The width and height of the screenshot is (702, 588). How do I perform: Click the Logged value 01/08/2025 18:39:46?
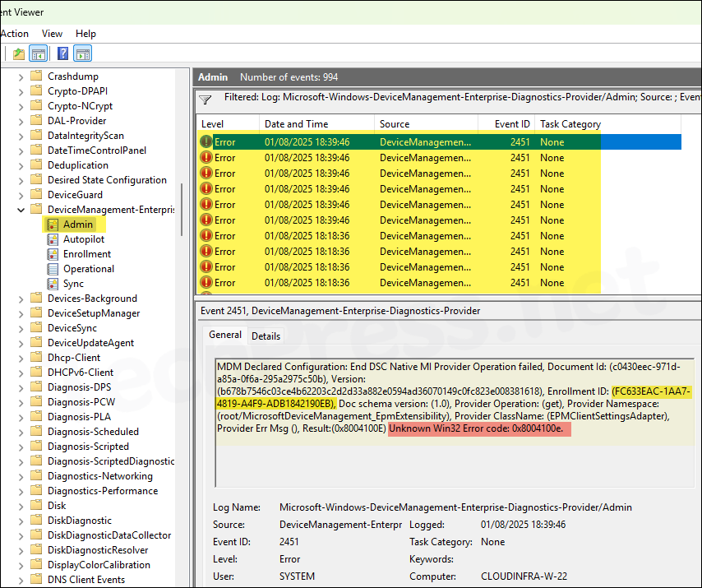(x=523, y=525)
